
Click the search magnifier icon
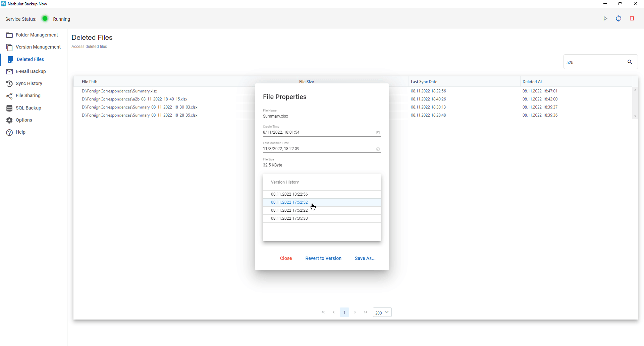point(630,62)
